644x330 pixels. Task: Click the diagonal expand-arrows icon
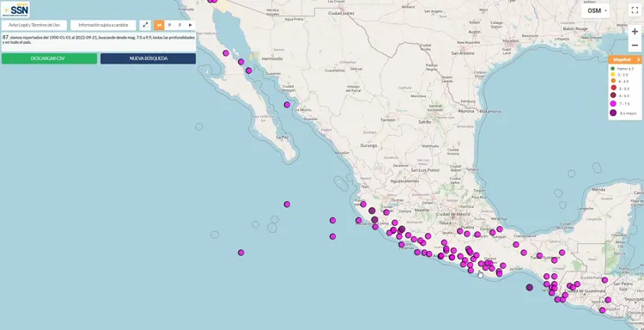click(145, 25)
